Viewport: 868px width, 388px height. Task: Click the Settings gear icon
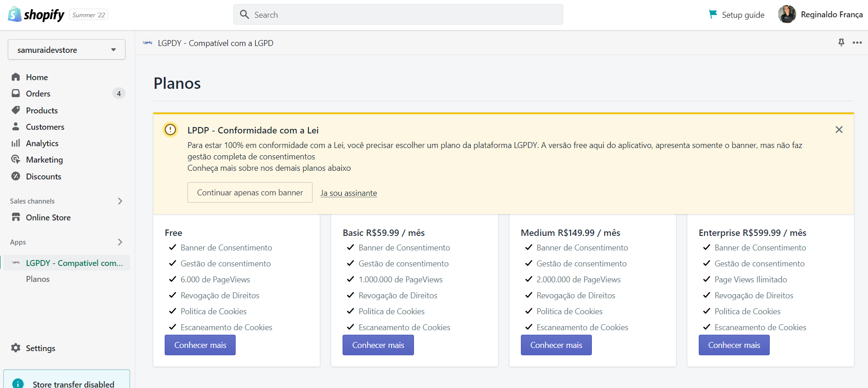point(16,348)
